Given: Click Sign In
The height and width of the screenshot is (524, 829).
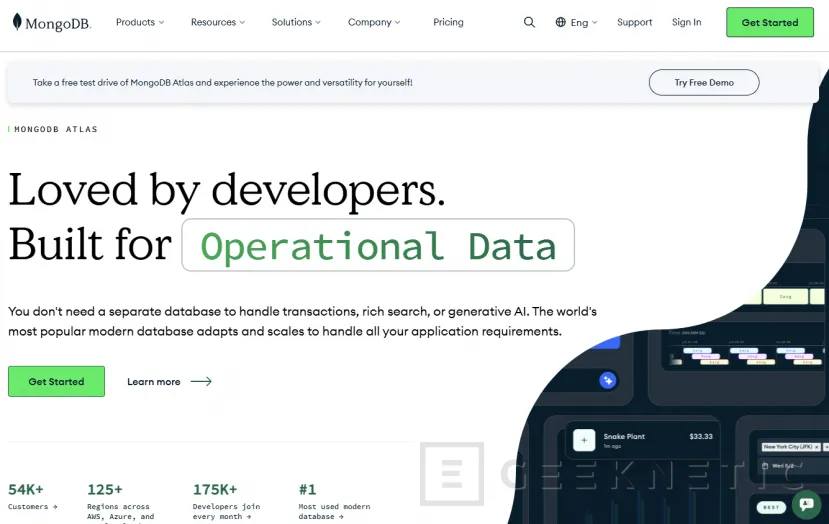Looking at the screenshot, I should (x=686, y=22).
